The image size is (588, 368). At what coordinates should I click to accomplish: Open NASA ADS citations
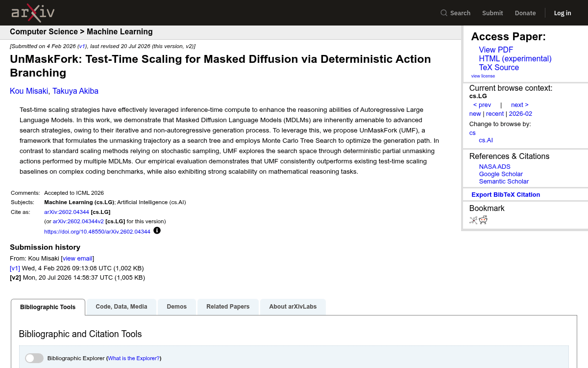pyautogui.click(x=495, y=167)
